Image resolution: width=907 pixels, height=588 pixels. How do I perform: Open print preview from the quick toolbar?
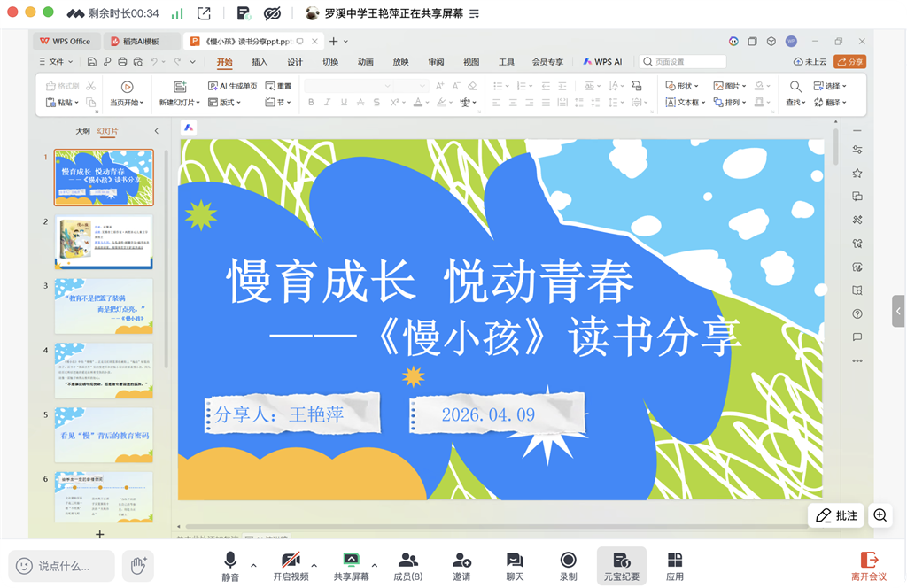137,62
